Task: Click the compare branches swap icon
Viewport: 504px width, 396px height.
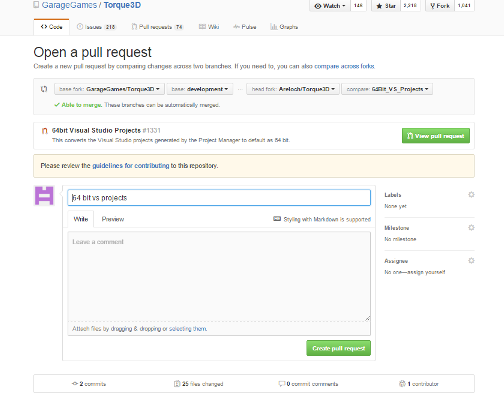Action: point(44,89)
